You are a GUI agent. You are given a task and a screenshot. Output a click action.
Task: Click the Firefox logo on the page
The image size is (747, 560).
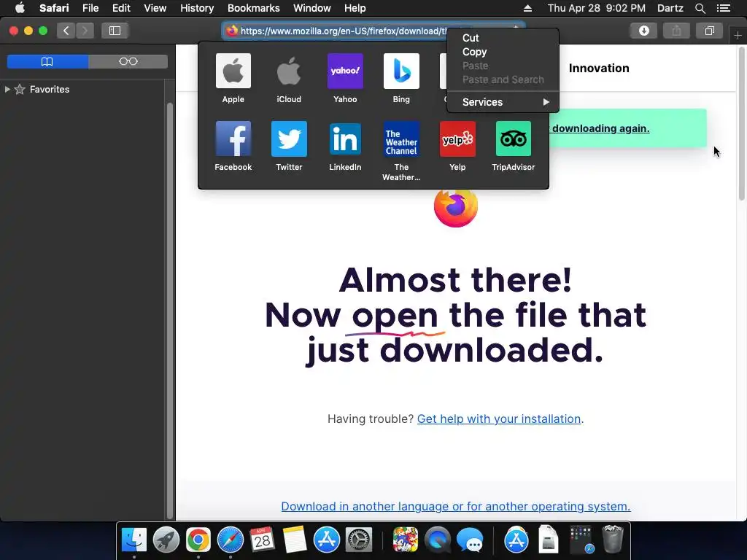pos(456,207)
